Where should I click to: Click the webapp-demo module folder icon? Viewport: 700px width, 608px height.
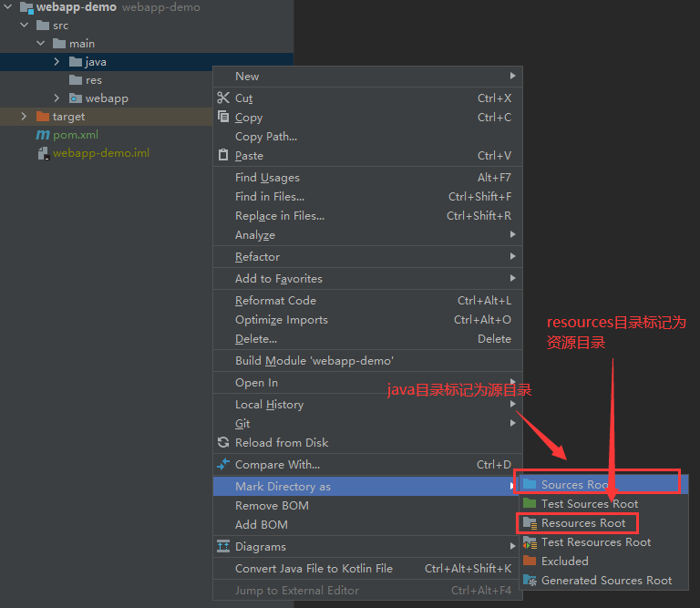26,7
